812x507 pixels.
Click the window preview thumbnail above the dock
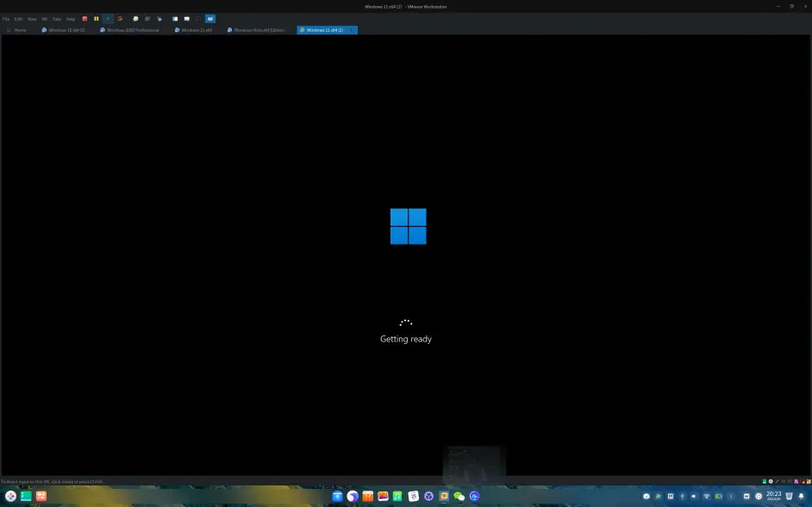click(474, 465)
